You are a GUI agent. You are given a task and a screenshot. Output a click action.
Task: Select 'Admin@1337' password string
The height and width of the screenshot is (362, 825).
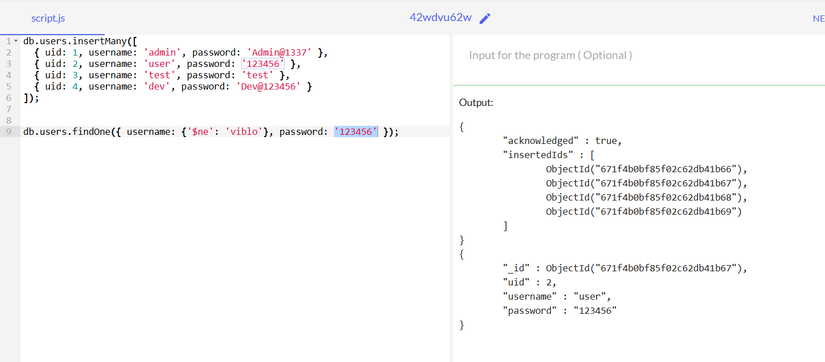[x=279, y=53]
